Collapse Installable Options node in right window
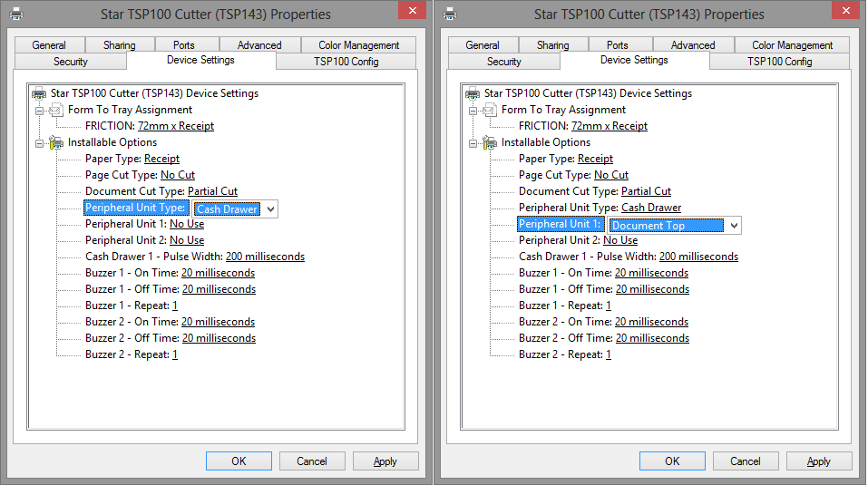 point(473,143)
